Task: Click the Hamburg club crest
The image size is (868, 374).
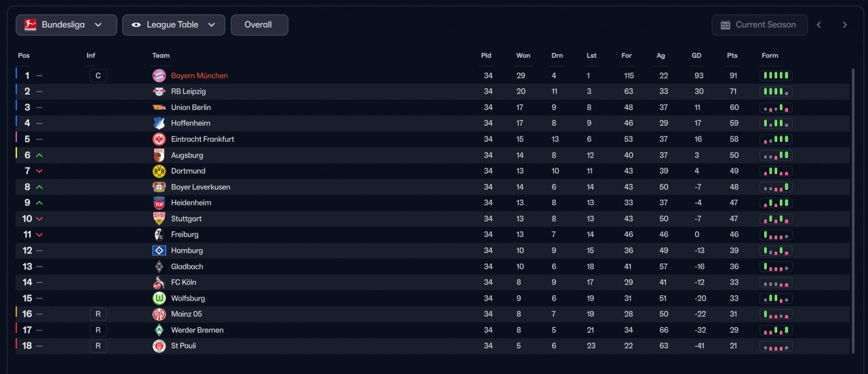Action: [159, 250]
